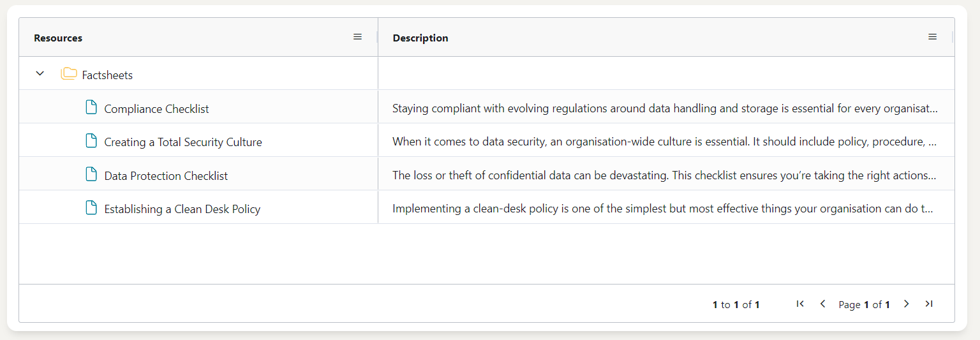The width and height of the screenshot is (980, 340).
Task: Open the Resources column menu icon
Action: tap(357, 37)
